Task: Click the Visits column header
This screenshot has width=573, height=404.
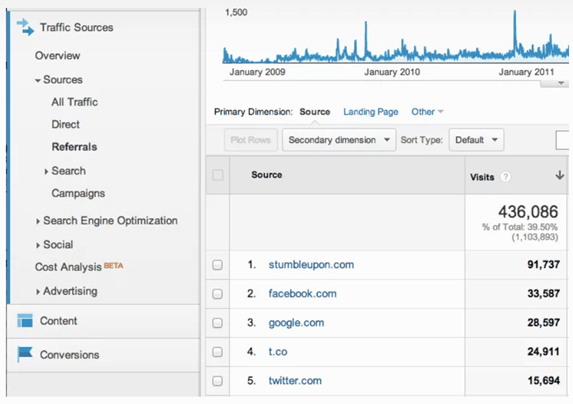Action: click(482, 177)
